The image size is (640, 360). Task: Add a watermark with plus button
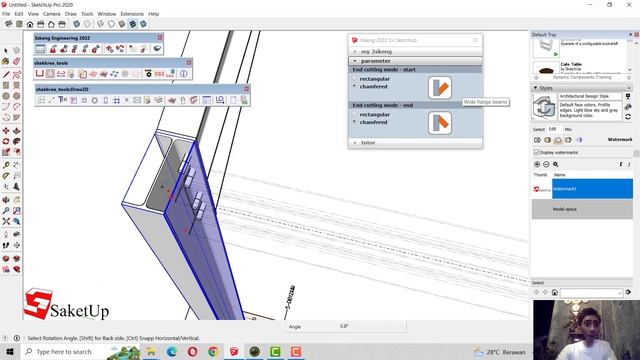pos(537,164)
